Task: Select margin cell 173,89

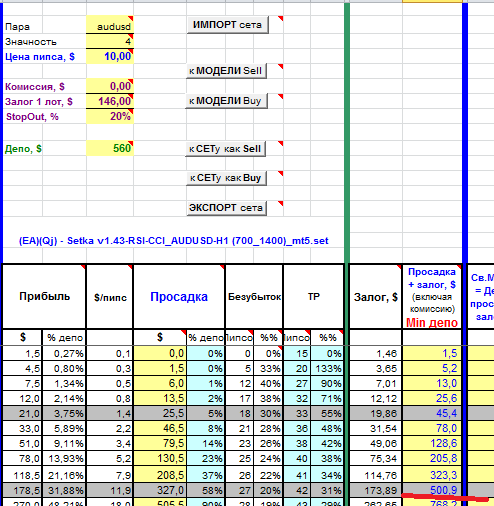Action: 375,490
